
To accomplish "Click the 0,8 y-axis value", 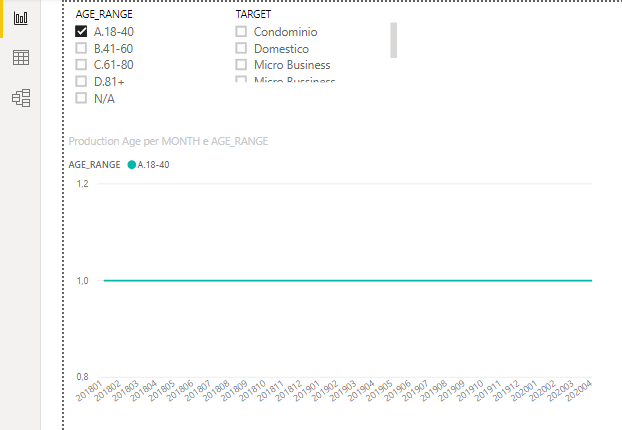I will [83, 377].
